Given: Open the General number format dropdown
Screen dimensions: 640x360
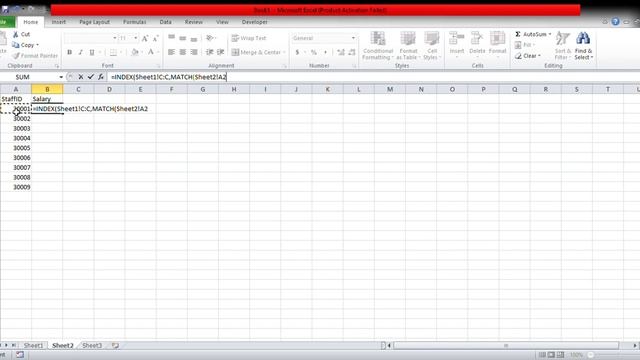Looking at the screenshot, I should pos(353,38).
